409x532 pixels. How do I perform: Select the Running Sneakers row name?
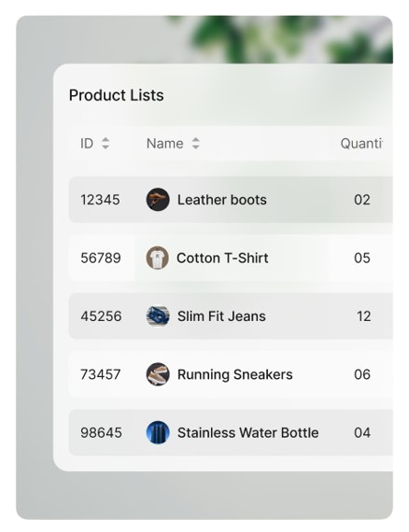point(235,374)
